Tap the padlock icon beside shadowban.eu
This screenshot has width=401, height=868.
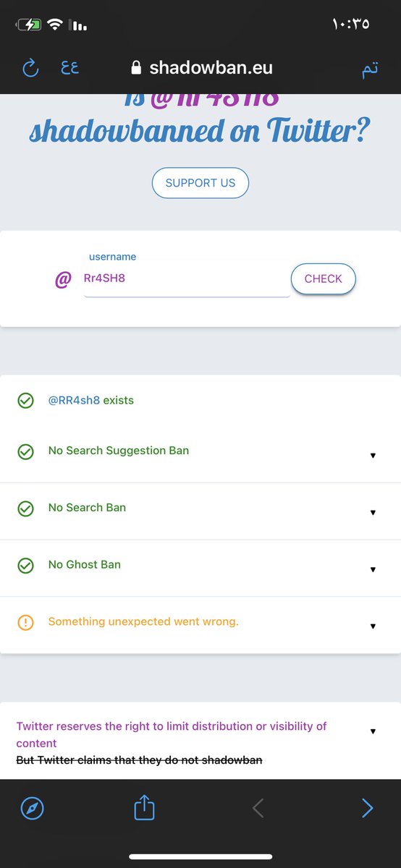click(x=135, y=68)
